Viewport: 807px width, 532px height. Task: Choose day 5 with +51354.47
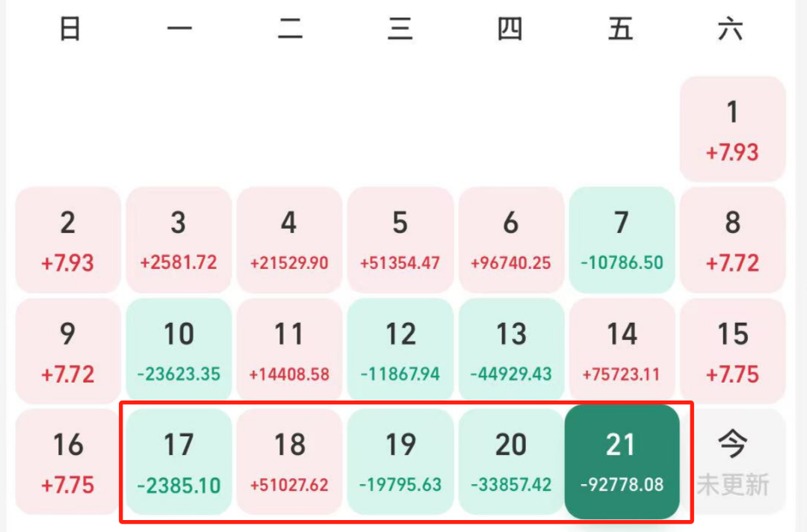pos(401,241)
